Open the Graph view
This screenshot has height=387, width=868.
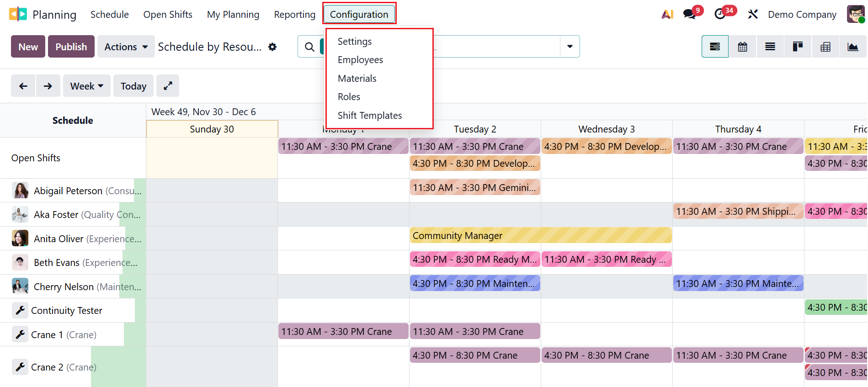(853, 47)
